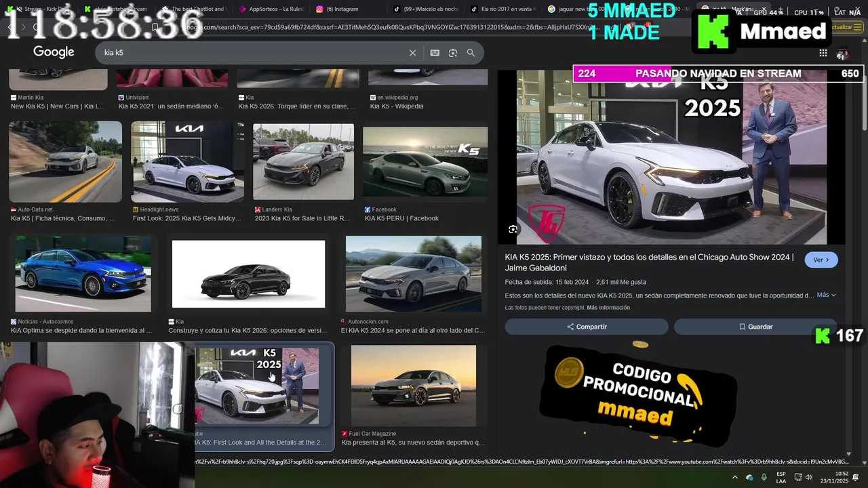Open selected 'K5 2025' YouTube thumbnail
Screen dimensions: 868x488
coord(257,386)
